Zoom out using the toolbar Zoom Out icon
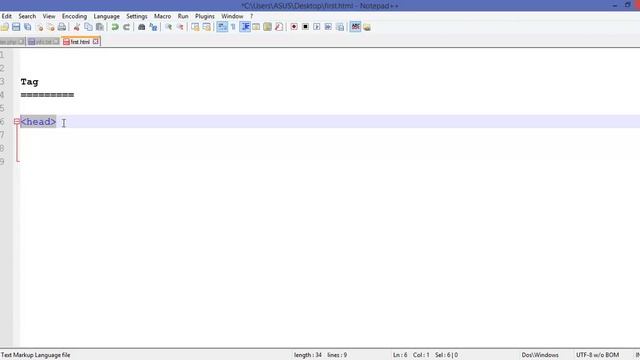Viewport: 640px width, 360px height. 180,27
